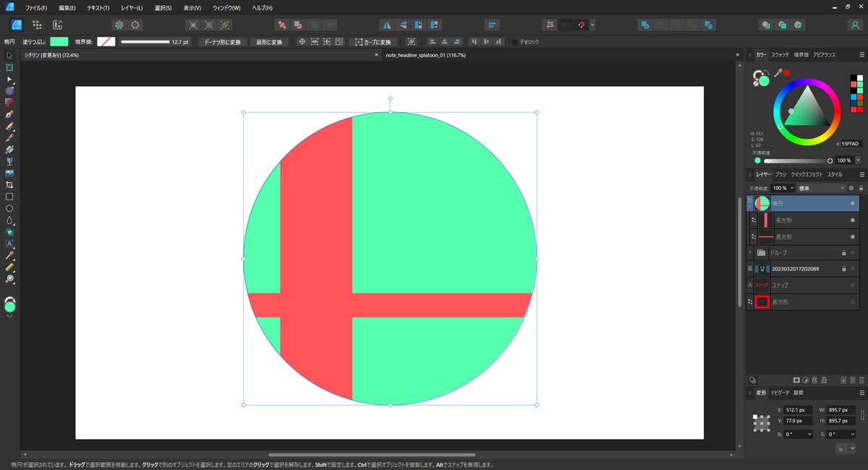868x470 pixels.
Task: Expand the グループ layer
Action: coord(750,253)
